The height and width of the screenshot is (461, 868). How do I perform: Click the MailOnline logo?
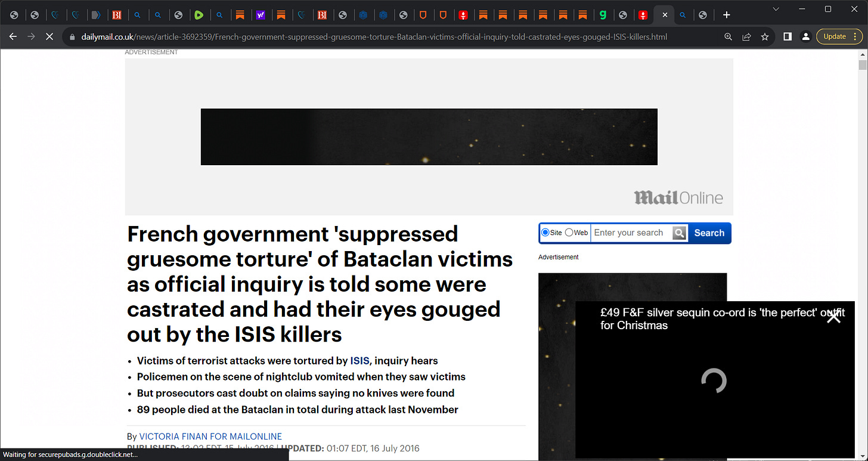click(x=678, y=197)
